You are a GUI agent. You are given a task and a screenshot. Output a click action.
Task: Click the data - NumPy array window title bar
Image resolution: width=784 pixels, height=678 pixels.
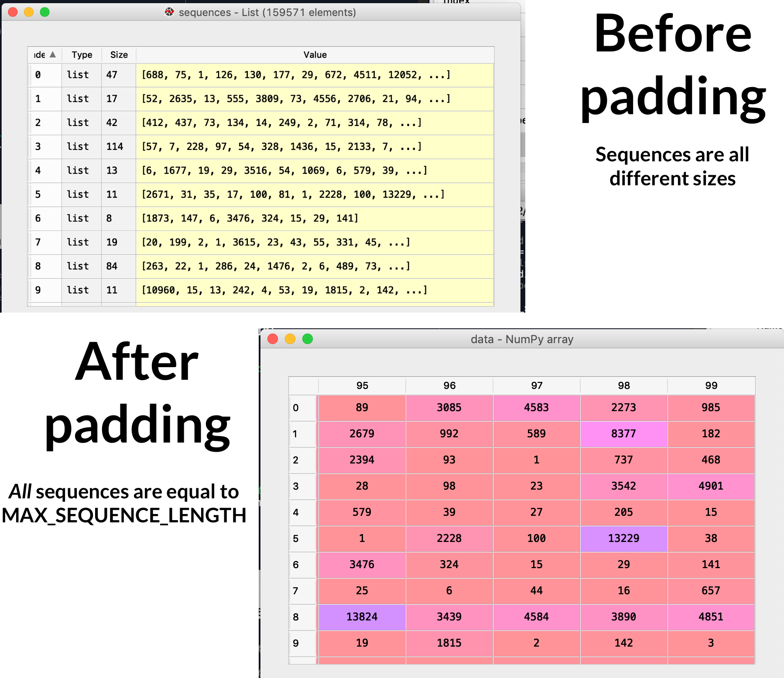pos(522,339)
